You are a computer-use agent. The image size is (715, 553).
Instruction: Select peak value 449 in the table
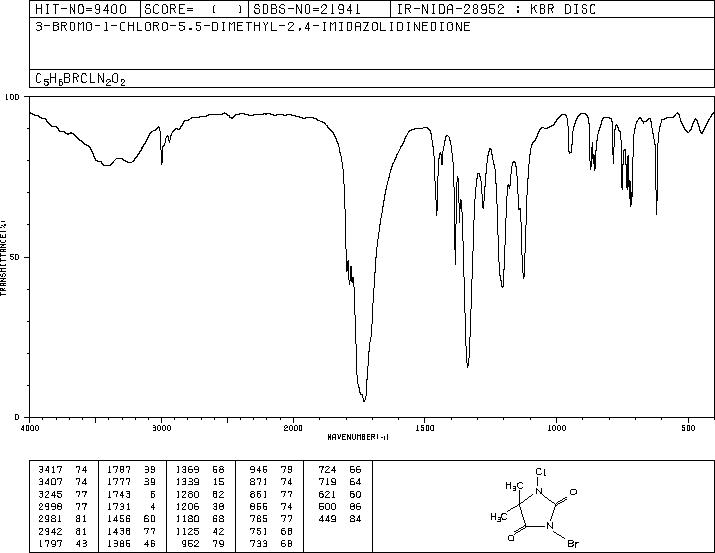tap(327, 519)
